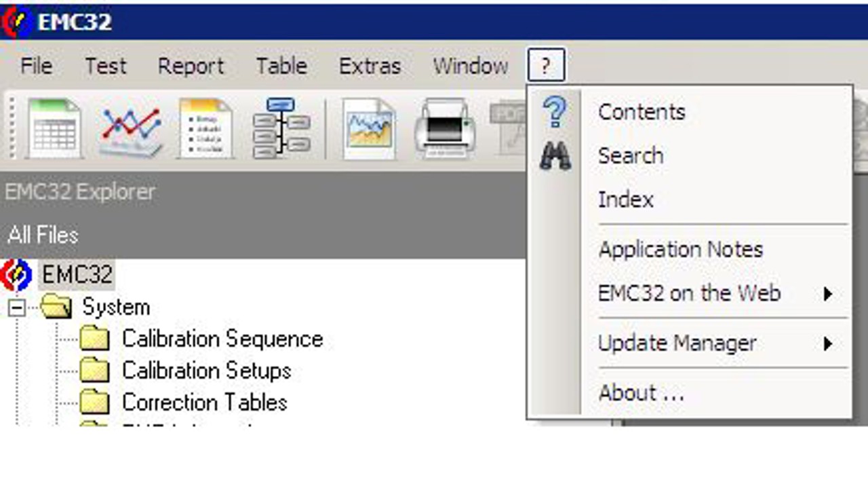868x488 pixels.
Task: Collapse the System folder tree node
Action: [16, 308]
